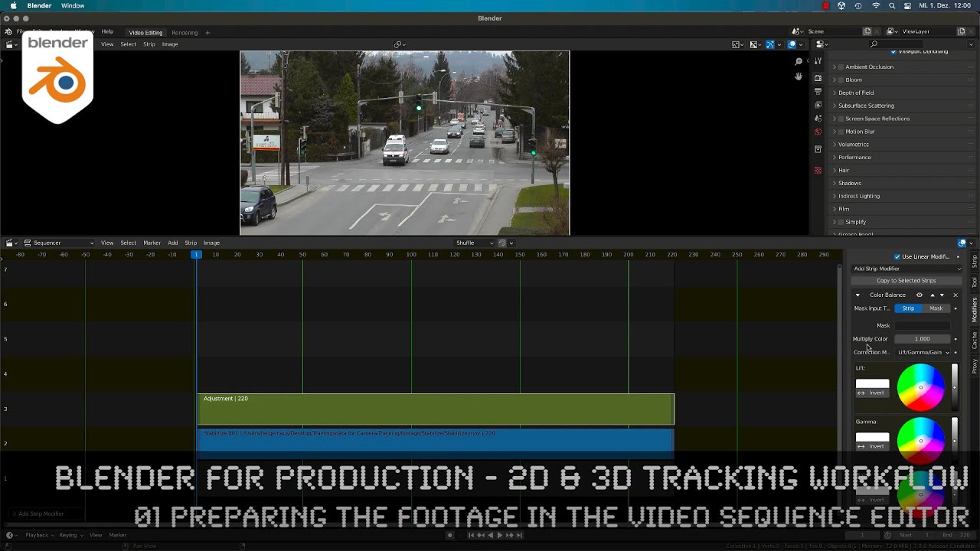
Task: Open the View Layer properties tab icon
Action: 818,105
